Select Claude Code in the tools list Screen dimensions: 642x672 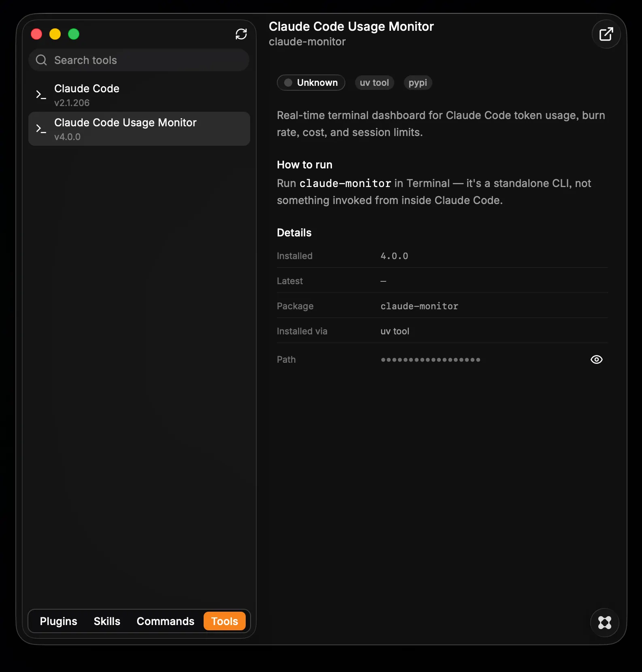[x=139, y=95]
